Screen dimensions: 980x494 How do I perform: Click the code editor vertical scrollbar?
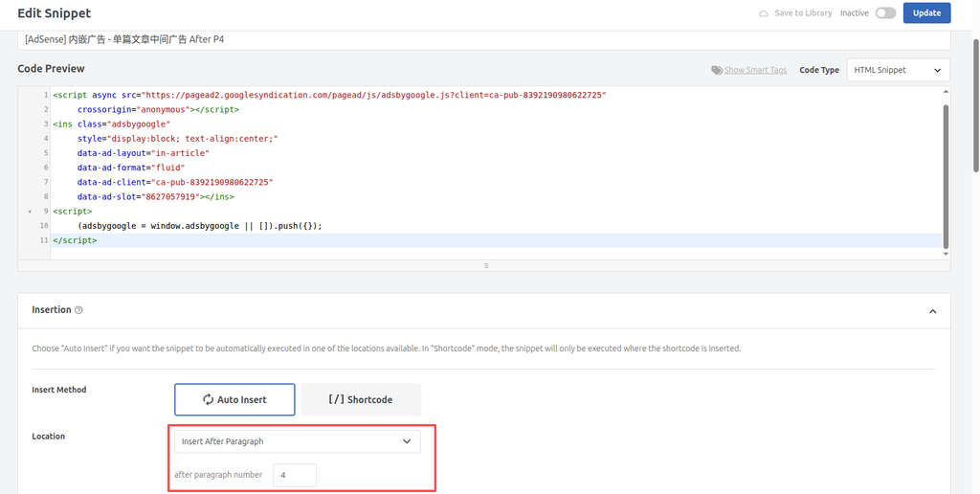(x=946, y=175)
